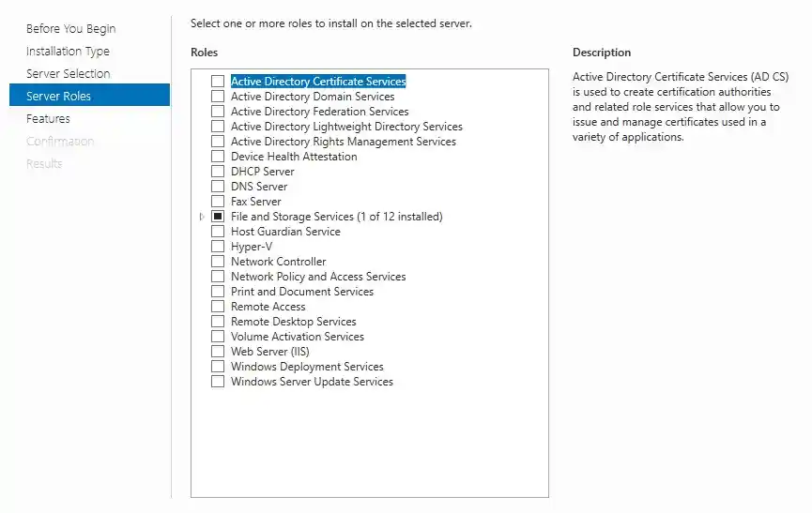Select the DNS Server role checkbox
This screenshot has height=513, width=812.
[218, 187]
